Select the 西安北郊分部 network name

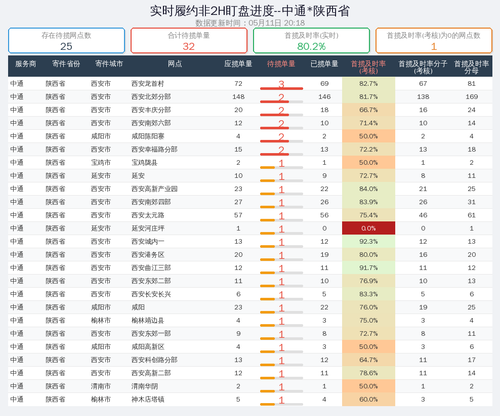pos(151,97)
